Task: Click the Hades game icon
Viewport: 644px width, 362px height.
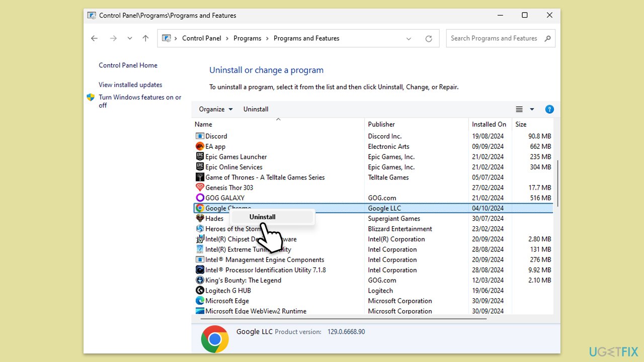Action: pyautogui.click(x=200, y=219)
